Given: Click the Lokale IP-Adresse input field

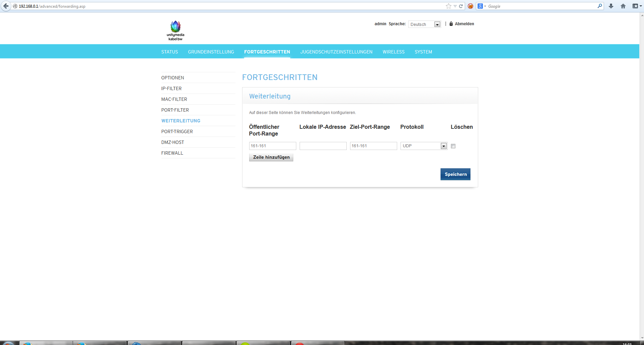Looking at the screenshot, I should click(x=323, y=146).
